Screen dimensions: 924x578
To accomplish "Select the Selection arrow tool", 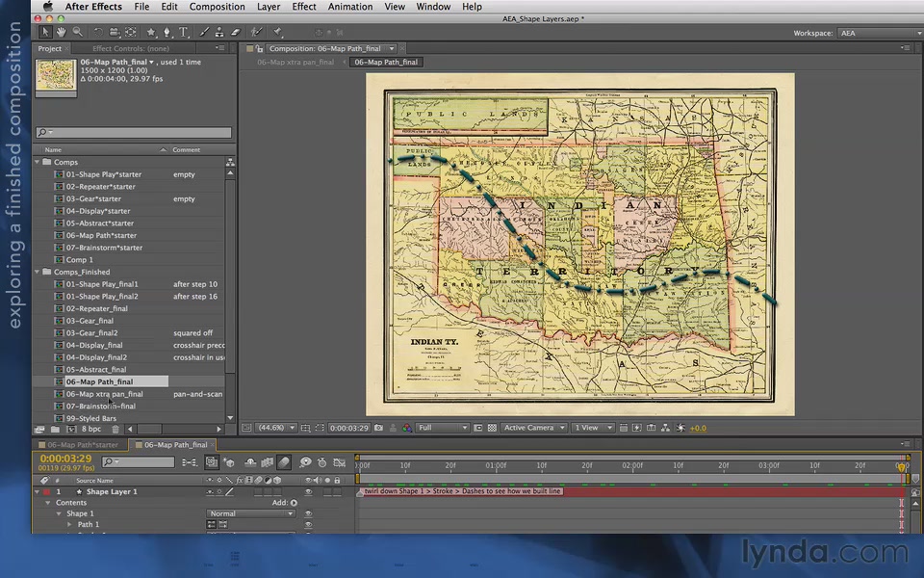I will [45, 32].
